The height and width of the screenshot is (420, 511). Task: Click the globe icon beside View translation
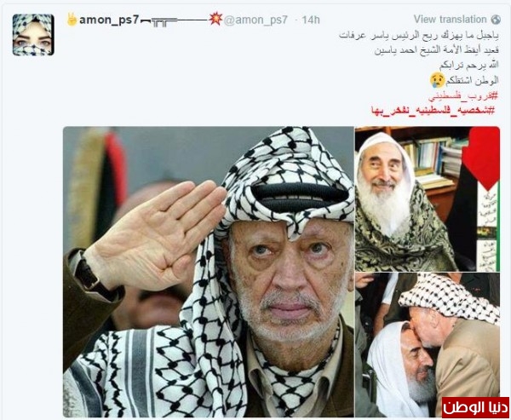click(x=496, y=20)
